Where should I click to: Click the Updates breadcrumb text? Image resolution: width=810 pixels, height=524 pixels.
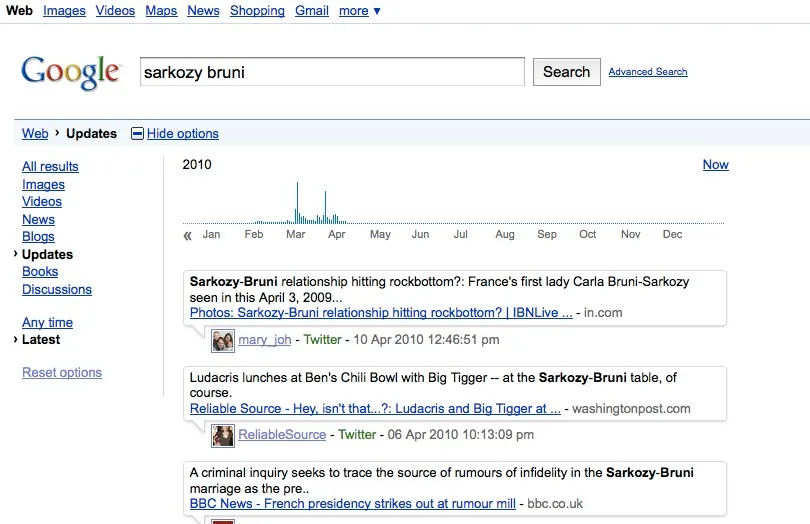point(91,134)
